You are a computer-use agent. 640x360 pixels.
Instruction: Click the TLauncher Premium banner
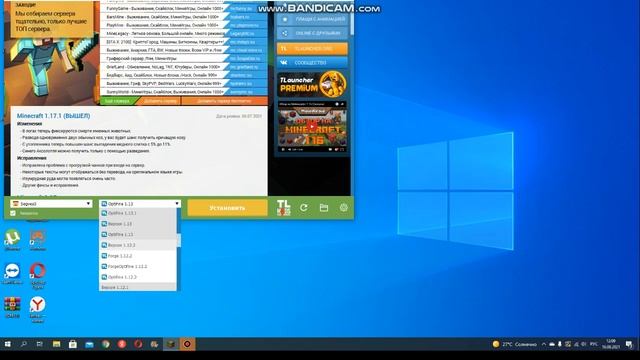[312, 84]
